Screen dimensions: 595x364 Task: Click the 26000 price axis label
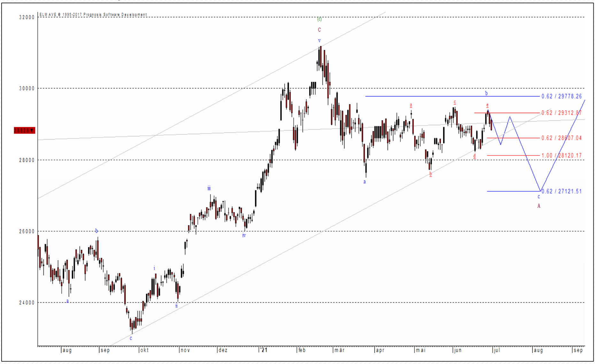click(x=27, y=231)
